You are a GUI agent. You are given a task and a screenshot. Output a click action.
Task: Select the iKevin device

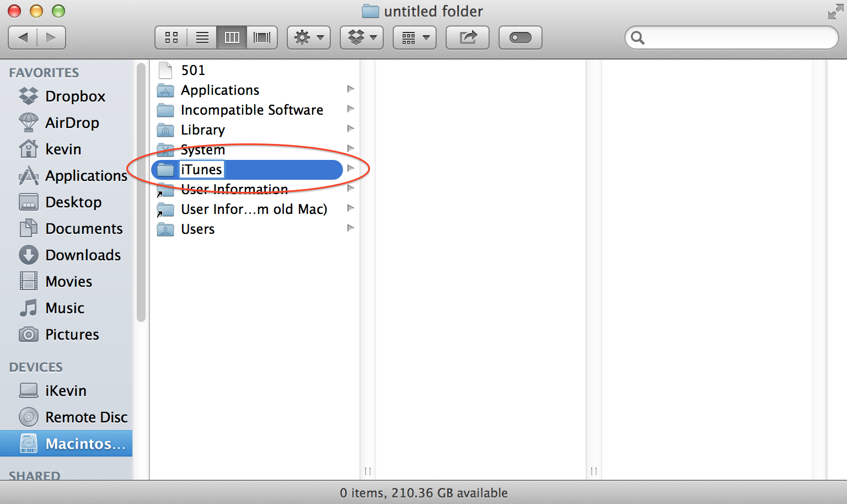tap(66, 390)
